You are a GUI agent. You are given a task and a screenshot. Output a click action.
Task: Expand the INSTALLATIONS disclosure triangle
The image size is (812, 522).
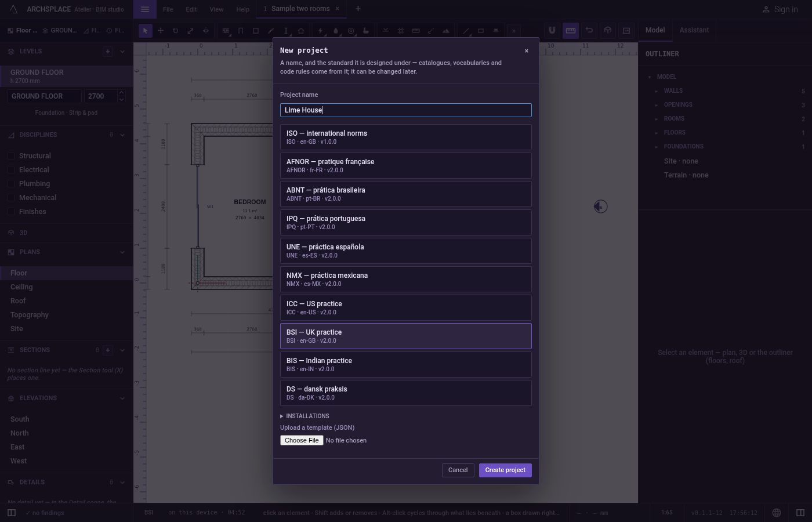click(282, 416)
